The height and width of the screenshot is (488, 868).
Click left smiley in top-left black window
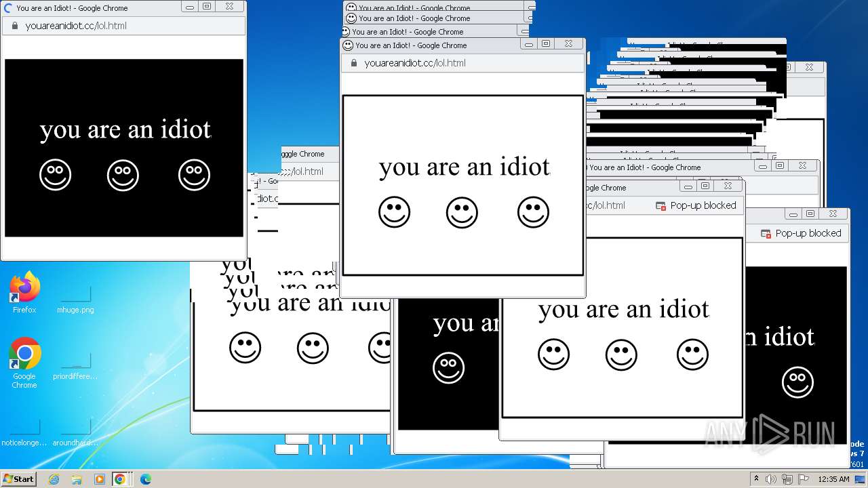55,175
